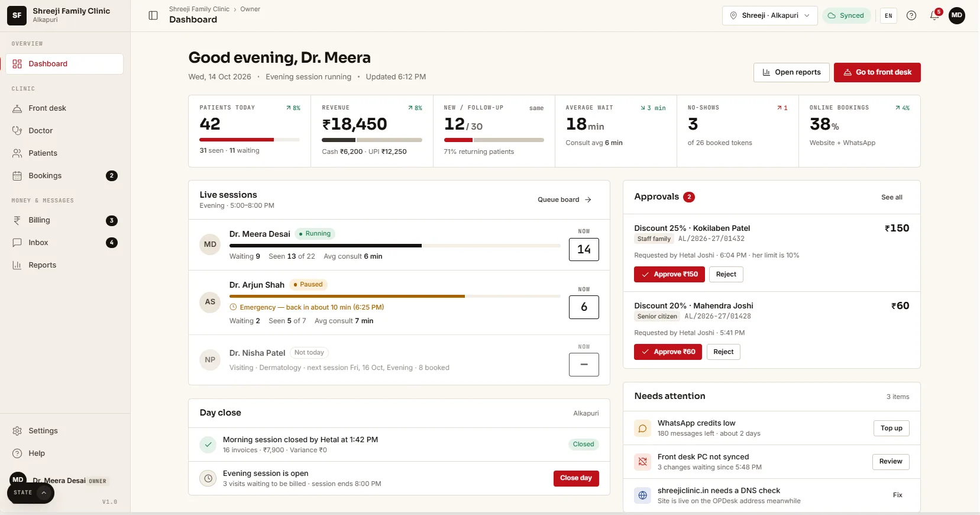Click the Close day button
This screenshot has width=980, height=515.
tap(576, 478)
